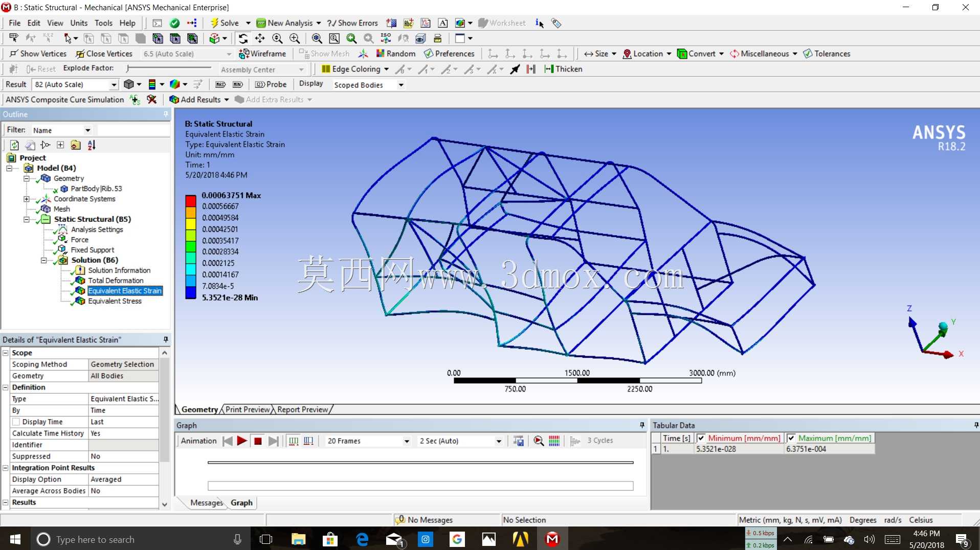This screenshot has height=550, width=980.
Task: Click the Explode Factor slider
Action: click(x=169, y=68)
